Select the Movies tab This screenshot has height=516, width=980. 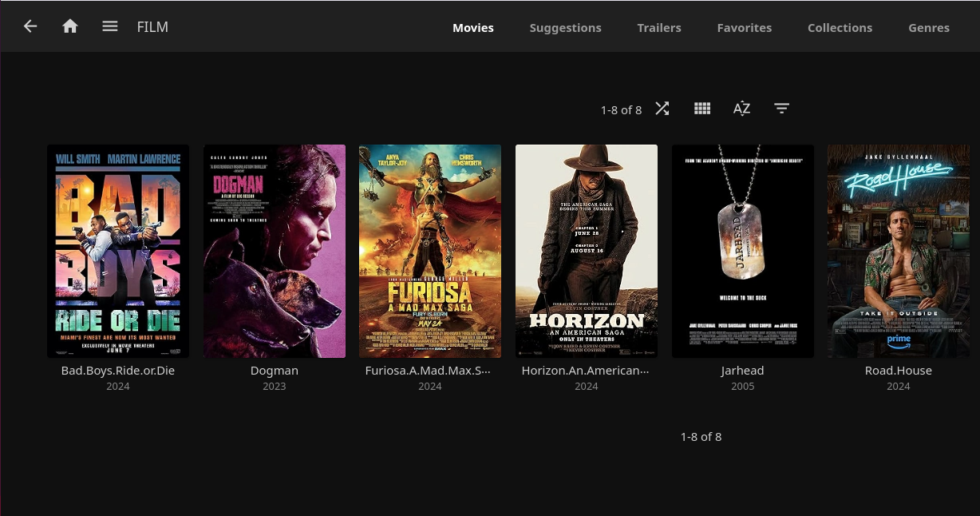(x=473, y=27)
